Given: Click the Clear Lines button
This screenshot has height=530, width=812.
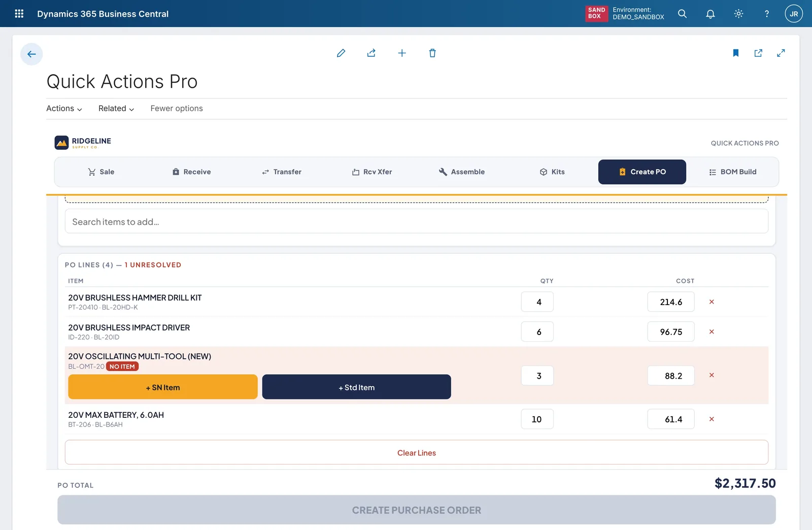Looking at the screenshot, I should click(417, 452).
